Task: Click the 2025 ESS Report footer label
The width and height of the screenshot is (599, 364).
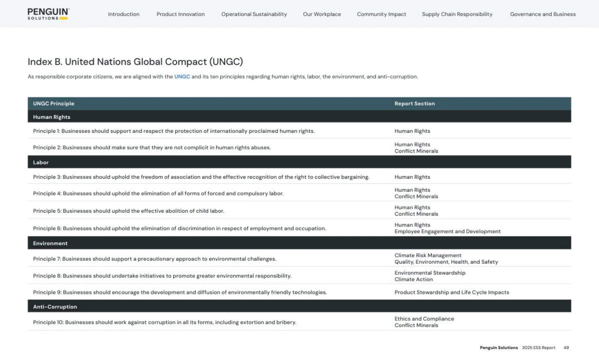Action: coord(539,348)
